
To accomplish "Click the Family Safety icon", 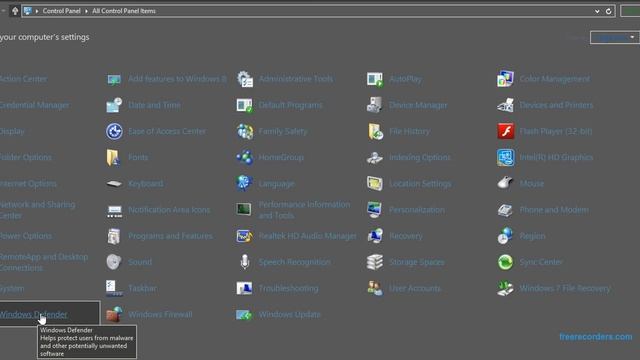I will [245, 131].
